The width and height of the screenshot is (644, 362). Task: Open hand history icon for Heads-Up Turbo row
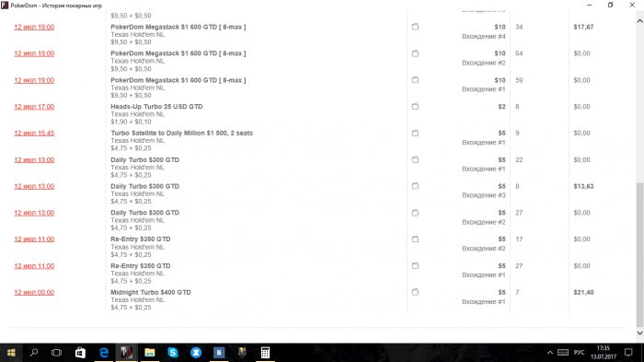click(415, 107)
